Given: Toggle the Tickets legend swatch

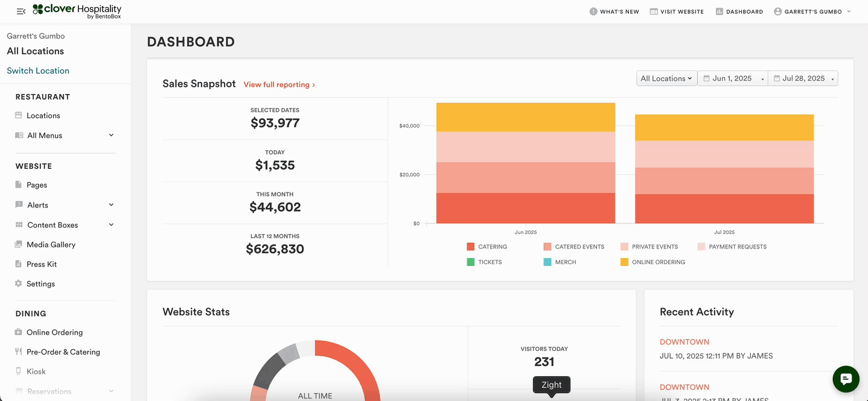Looking at the screenshot, I should [x=471, y=262].
